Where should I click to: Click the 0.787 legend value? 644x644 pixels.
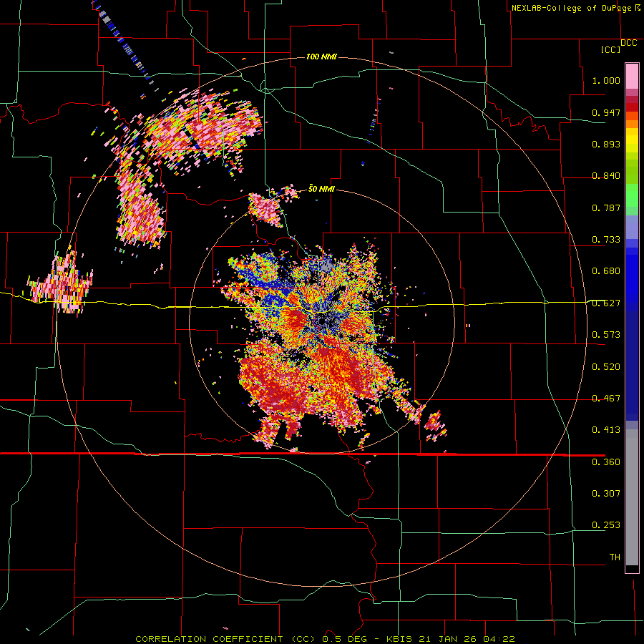coord(606,208)
